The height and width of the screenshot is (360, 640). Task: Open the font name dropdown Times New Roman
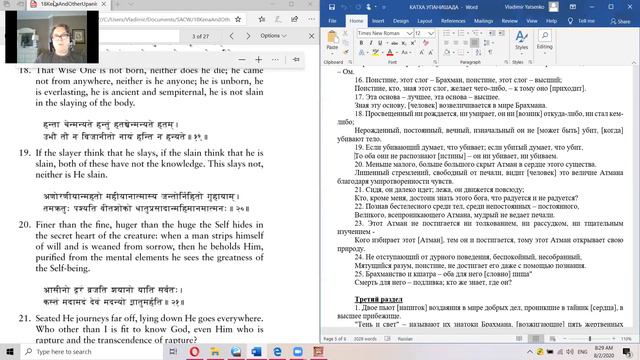pyautogui.click(x=409, y=33)
